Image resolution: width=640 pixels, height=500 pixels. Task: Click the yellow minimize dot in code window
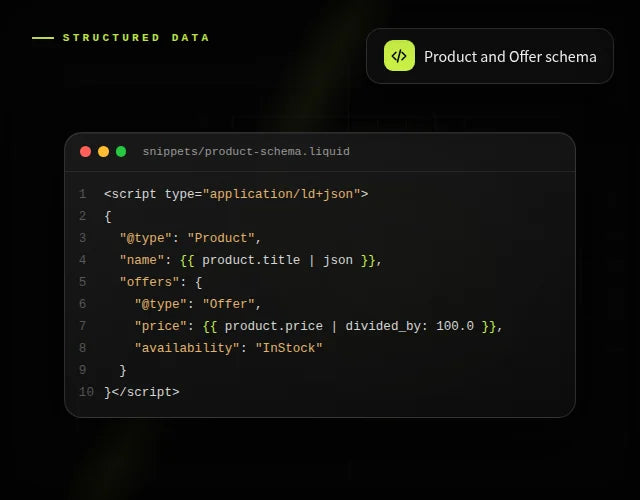[103, 152]
